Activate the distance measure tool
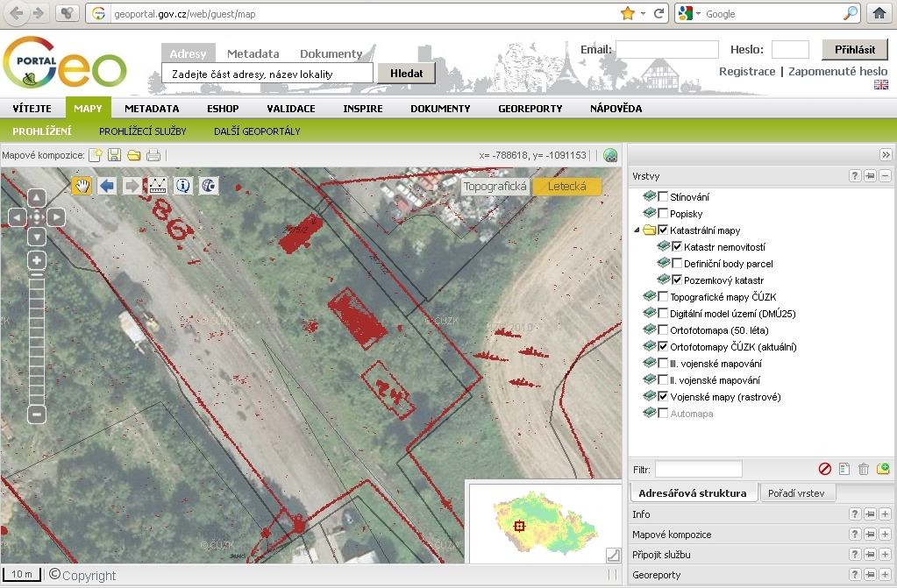The height and width of the screenshot is (588, 897). coord(158,185)
